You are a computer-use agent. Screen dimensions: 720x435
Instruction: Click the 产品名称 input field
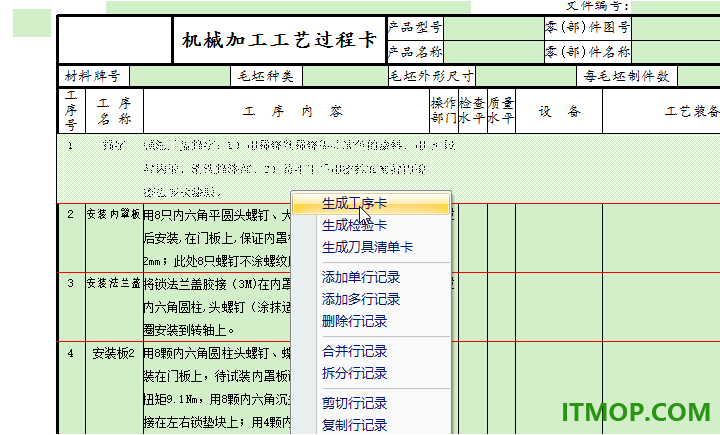pos(494,51)
